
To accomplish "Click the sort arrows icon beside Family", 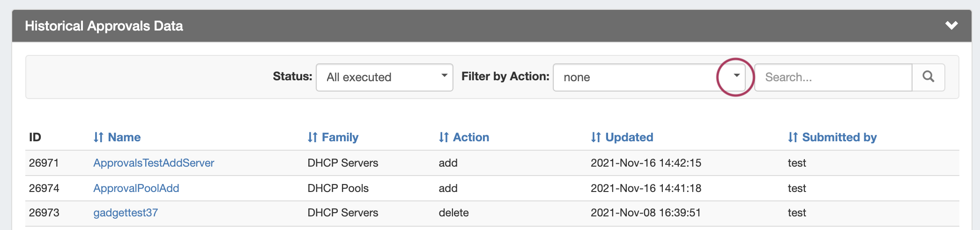I will click(x=312, y=137).
